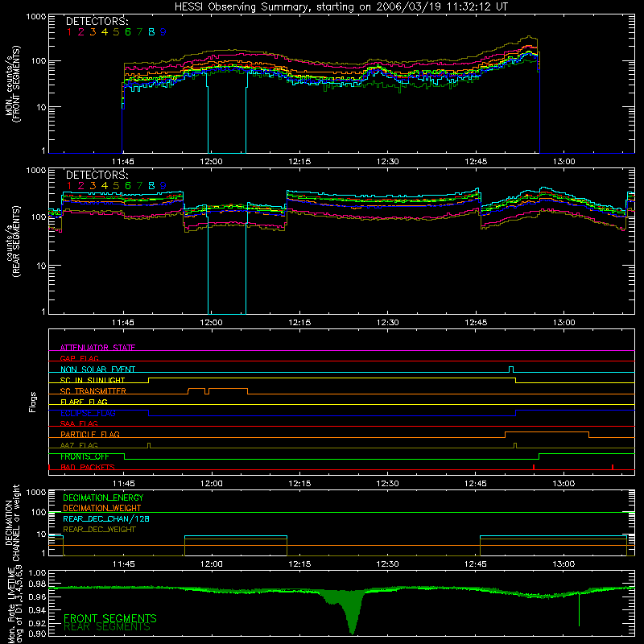This screenshot has height=644, width=644.
Task: Click the AAZ FLAG label
Action: (x=79, y=445)
